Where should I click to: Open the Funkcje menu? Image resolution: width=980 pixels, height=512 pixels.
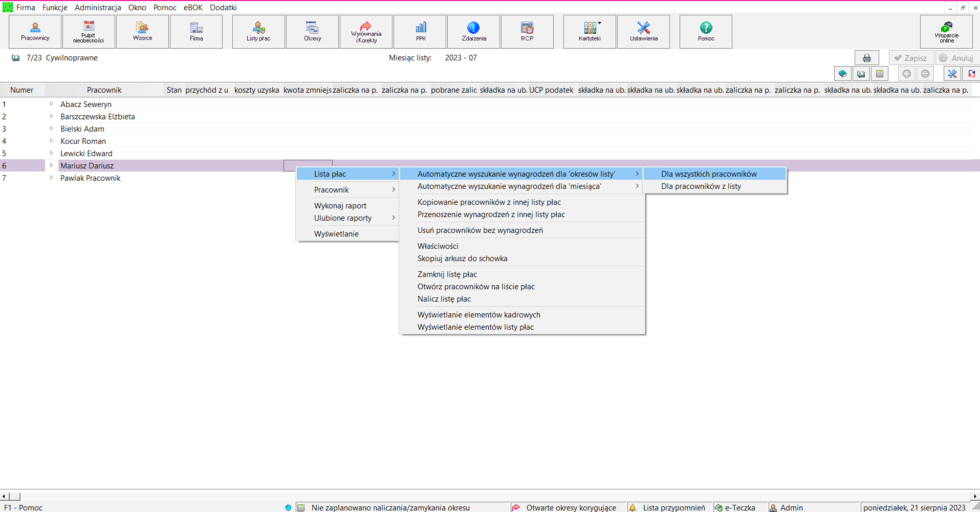[55, 7]
